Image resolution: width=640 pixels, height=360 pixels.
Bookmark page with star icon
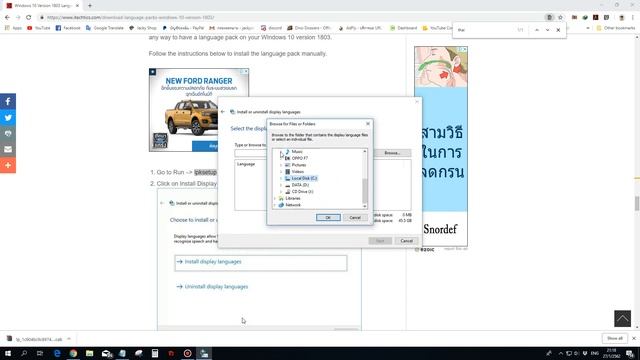pyautogui.click(x=560, y=18)
